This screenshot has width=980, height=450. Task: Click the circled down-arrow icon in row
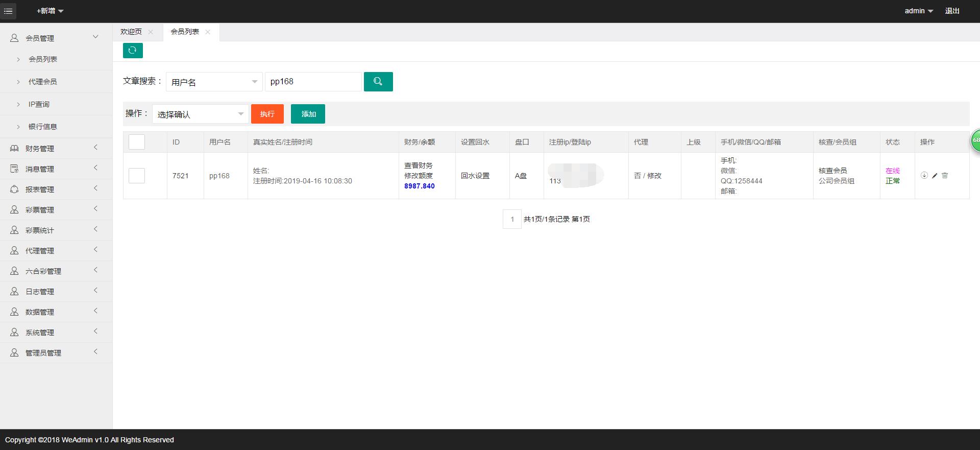tap(924, 175)
